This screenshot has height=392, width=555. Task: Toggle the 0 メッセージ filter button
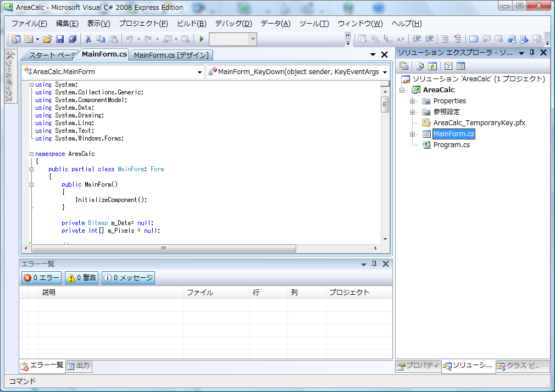coord(128,278)
